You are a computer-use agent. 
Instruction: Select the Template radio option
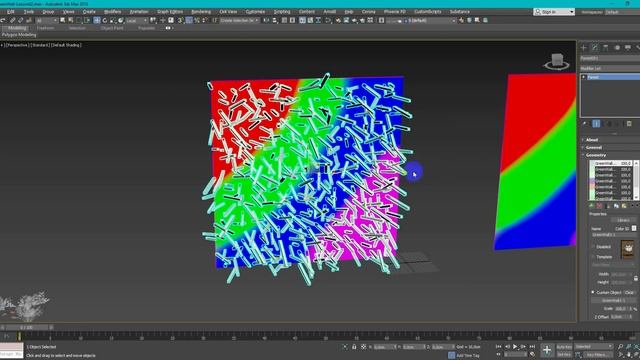(x=593, y=257)
